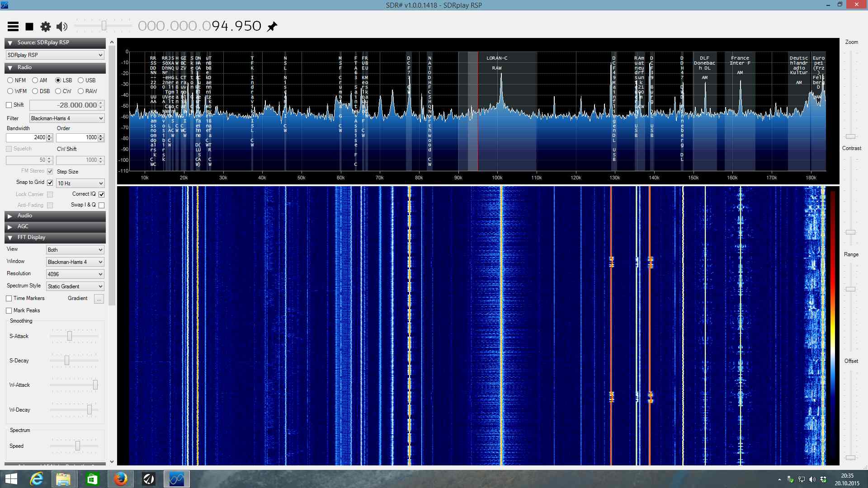Adjust the S-Decay smoothing slider
This screenshot has width=868, height=488.
67,361
